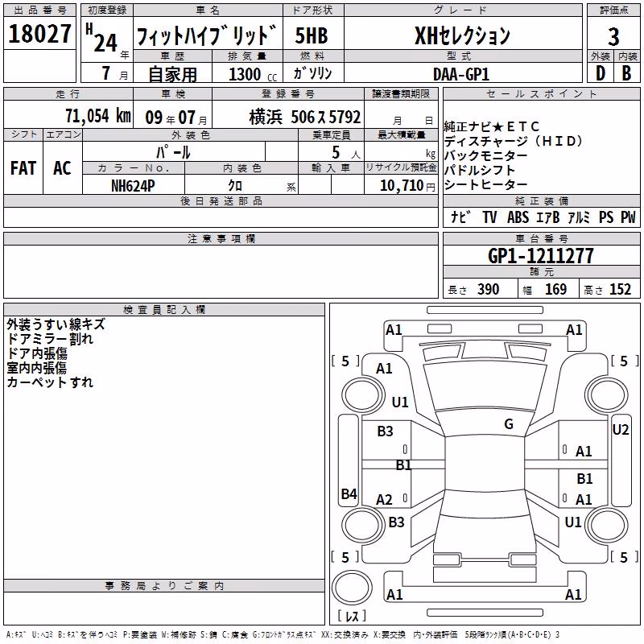Viewport: 644px width, 644px height.
Task: Select damage mark B4 on diagram
Action: (349, 493)
